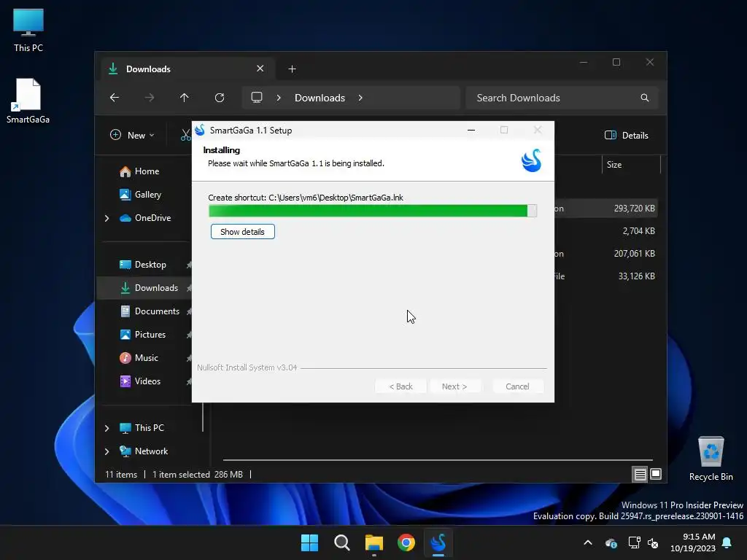The width and height of the screenshot is (747, 560).
Task: Click the Cancel button in installer
Action: click(517, 386)
